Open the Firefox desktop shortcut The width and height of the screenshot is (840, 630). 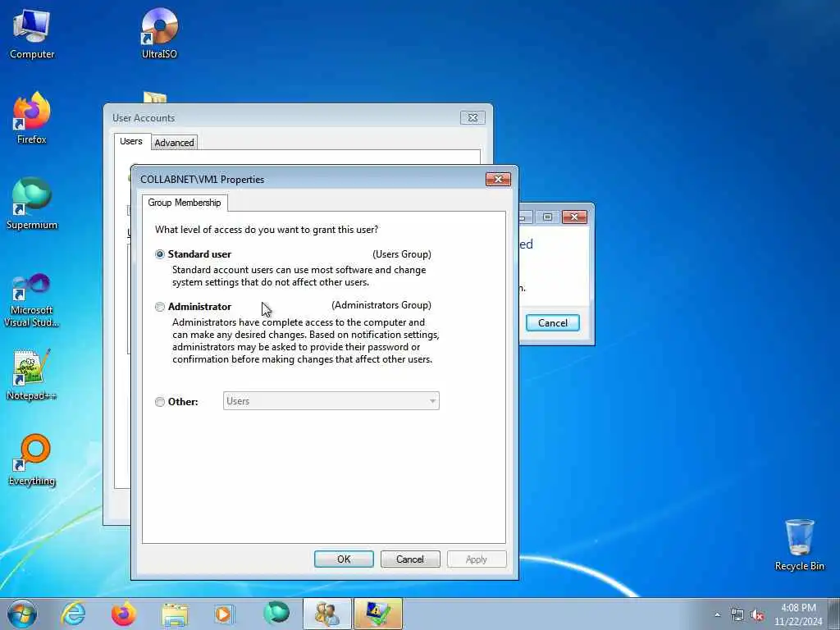click(x=32, y=118)
